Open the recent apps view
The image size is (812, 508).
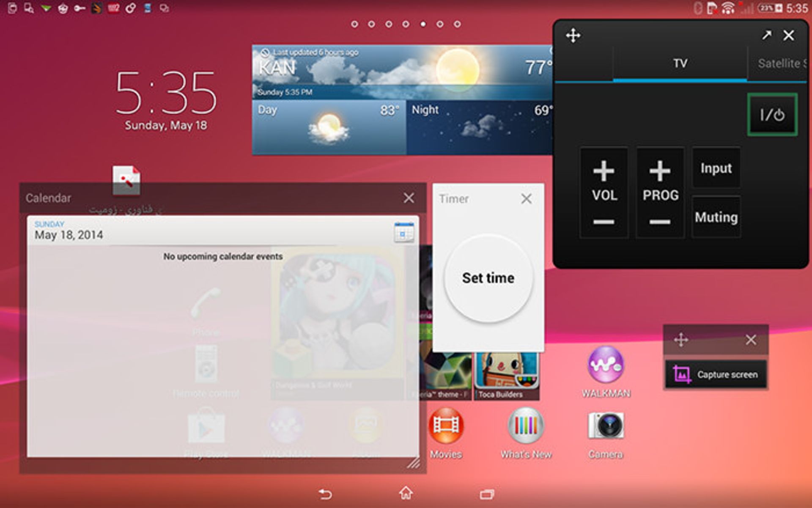pyautogui.click(x=488, y=494)
